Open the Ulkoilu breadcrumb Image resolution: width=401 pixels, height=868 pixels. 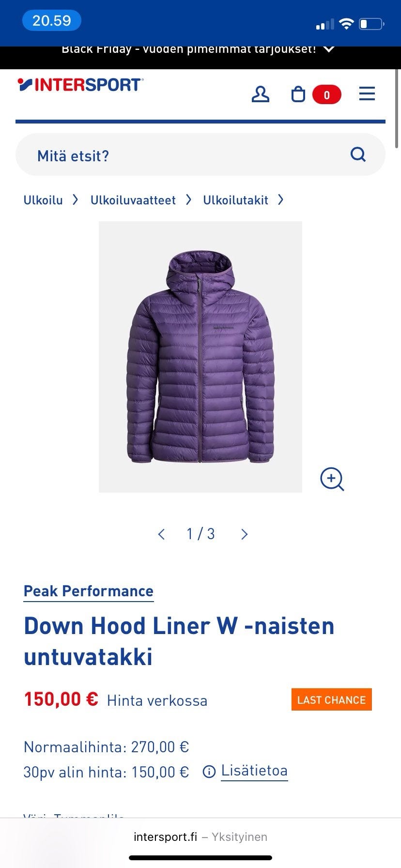[x=43, y=200]
